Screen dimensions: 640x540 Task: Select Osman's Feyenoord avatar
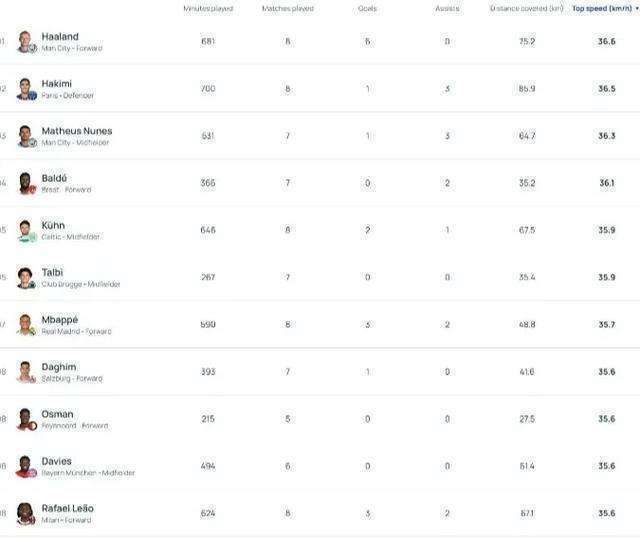27,419
